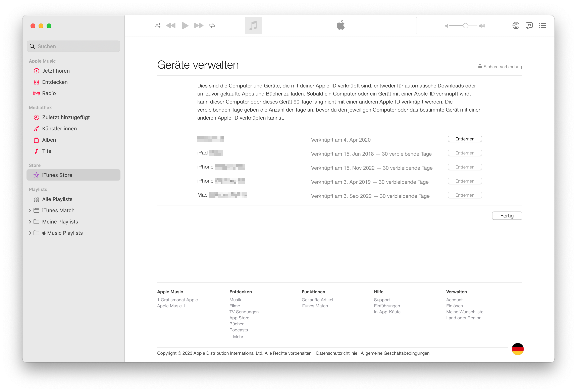Expand the iTunes Match folder
Screen dimensions: 577x392
pyautogui.click(x=30, y=210)
